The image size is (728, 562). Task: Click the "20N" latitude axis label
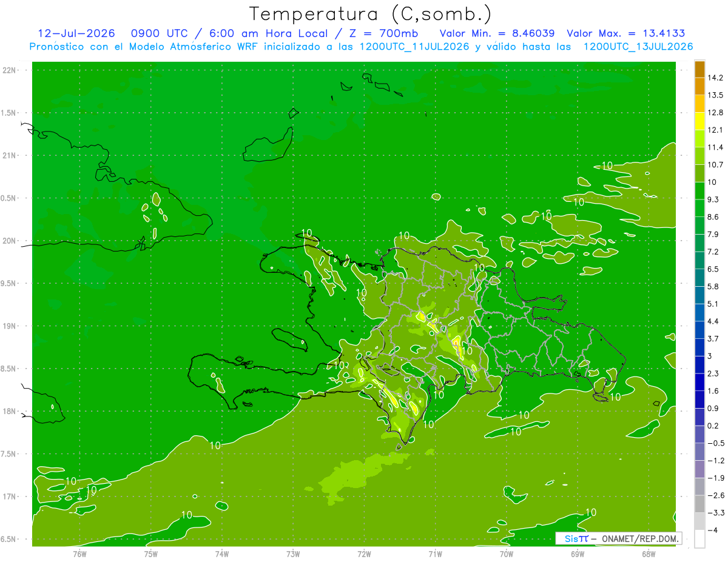pyautogui.click(x=9, y=241)
